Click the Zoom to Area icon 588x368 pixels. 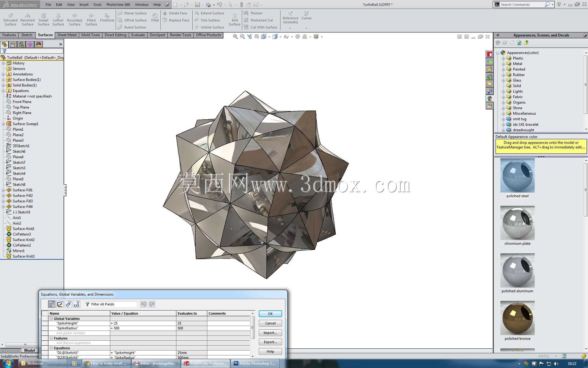point(243,36)
